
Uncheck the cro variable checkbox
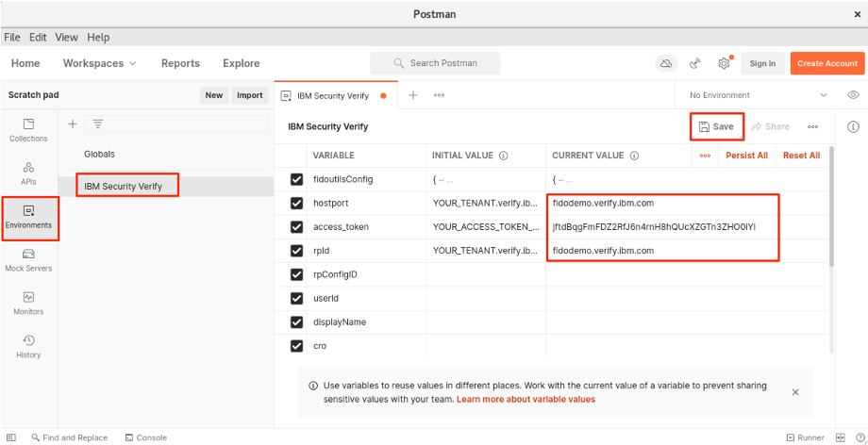click(296, 346)
